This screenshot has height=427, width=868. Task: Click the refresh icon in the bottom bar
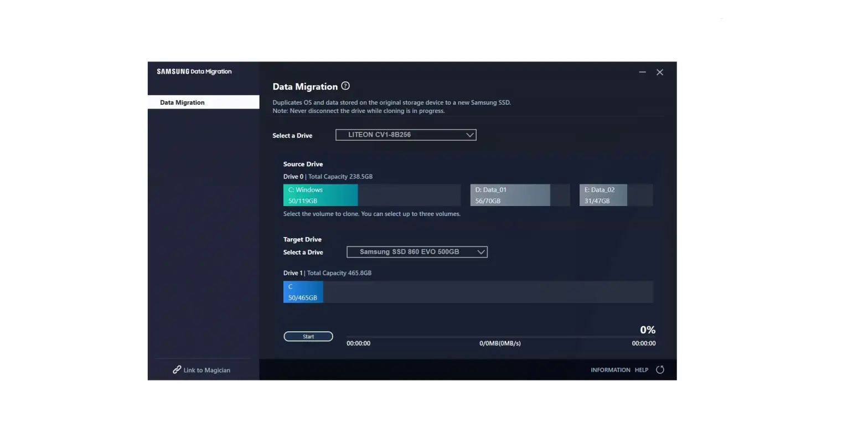660,370
